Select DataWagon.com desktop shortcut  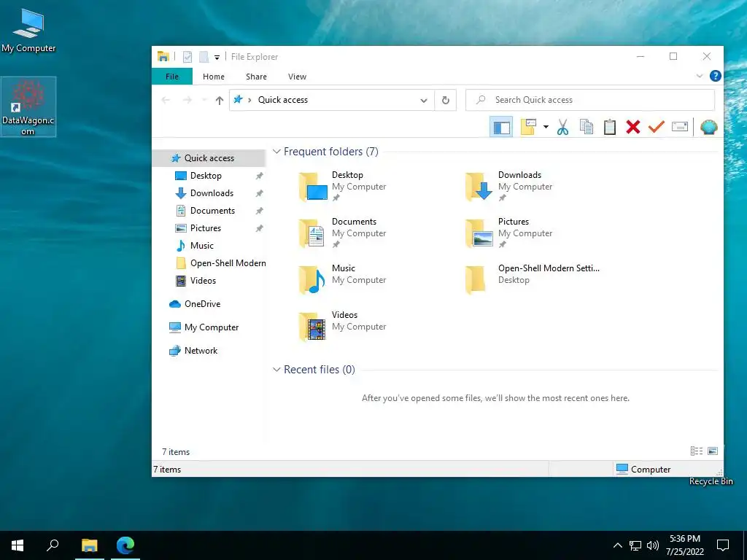pos(28,106)
